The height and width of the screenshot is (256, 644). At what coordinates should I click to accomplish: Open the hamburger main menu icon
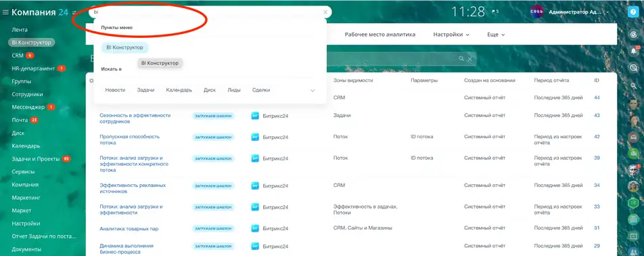[x=5, y=12]
